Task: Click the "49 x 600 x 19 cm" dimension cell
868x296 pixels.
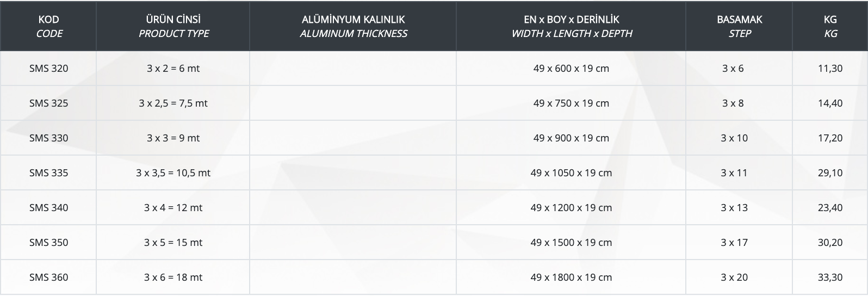Action: pos(571,69)
